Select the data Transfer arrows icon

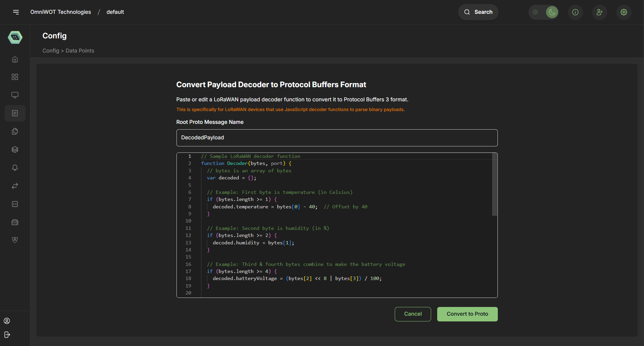15,186
